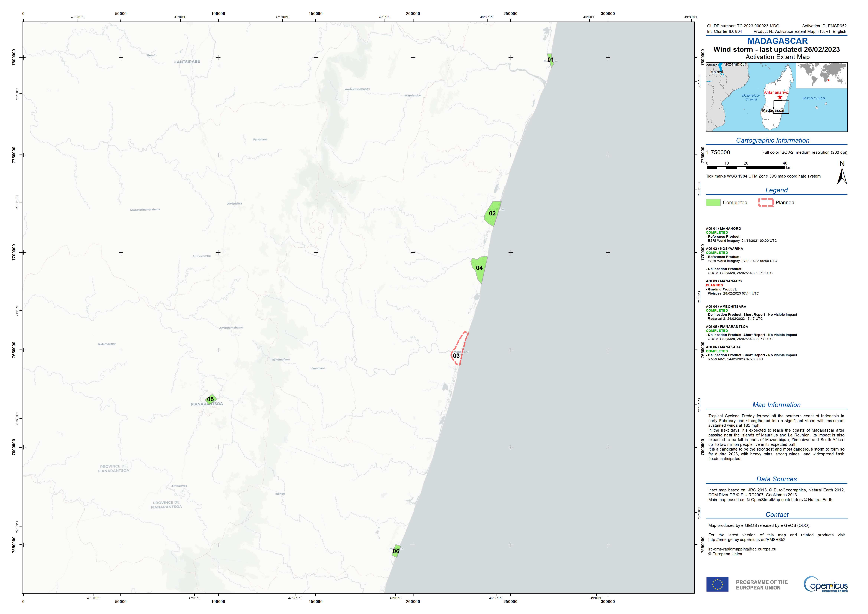Image resolution: width=868 pixels, height=614 pixels.
Task: Click the dashed red Planned legend swatch
Action: point(766,202)
